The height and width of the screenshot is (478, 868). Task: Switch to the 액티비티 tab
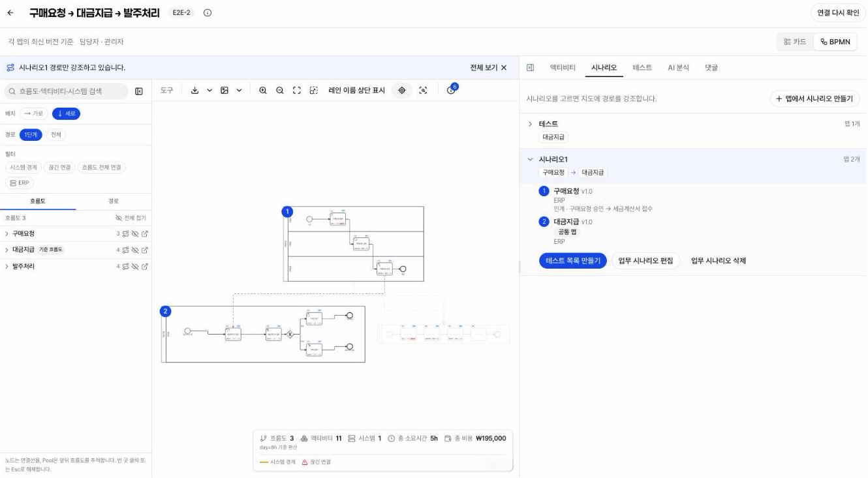click(563, 68)
